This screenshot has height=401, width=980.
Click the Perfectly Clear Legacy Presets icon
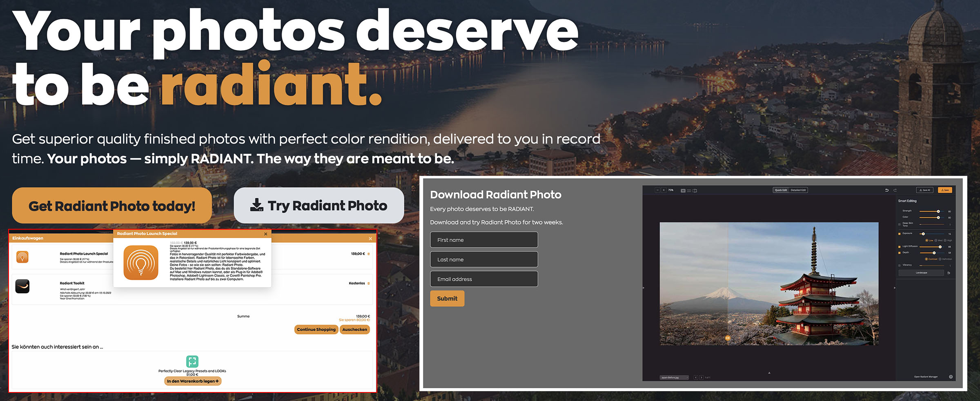click(x=192, y=361)
